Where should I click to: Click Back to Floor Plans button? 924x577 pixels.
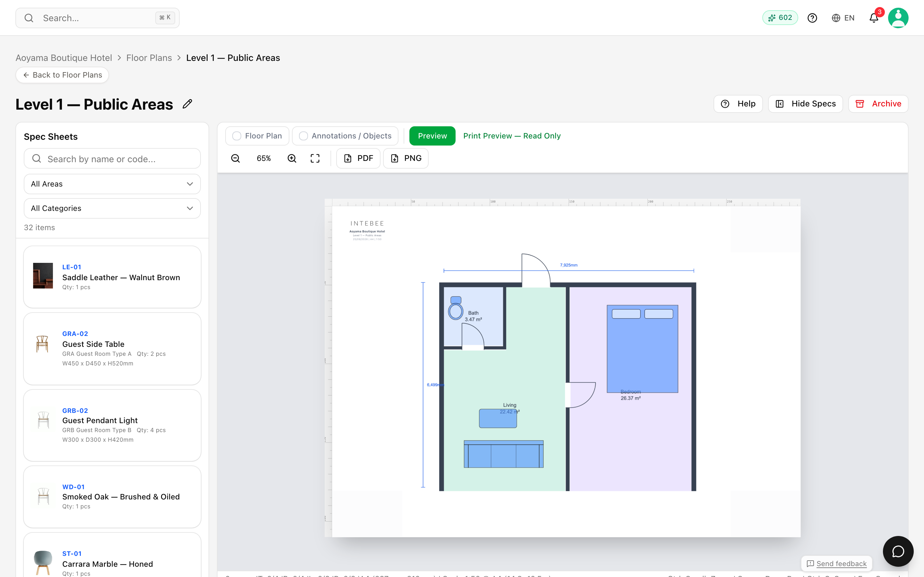(62, 75)
